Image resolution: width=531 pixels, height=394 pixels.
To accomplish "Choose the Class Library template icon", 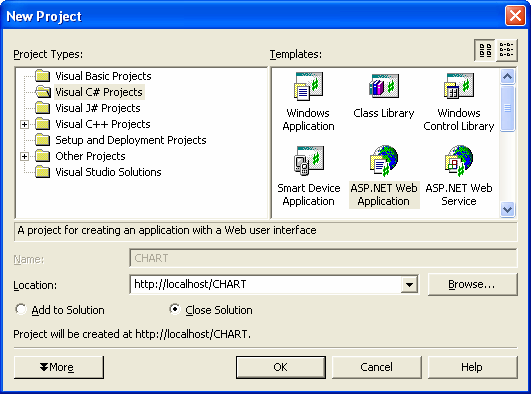I will click(x=384, y=86).
